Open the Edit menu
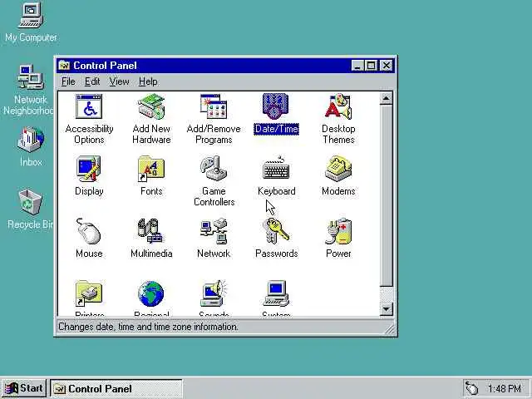The width and height of the screenshot is (532, 399). coord(92,81)
